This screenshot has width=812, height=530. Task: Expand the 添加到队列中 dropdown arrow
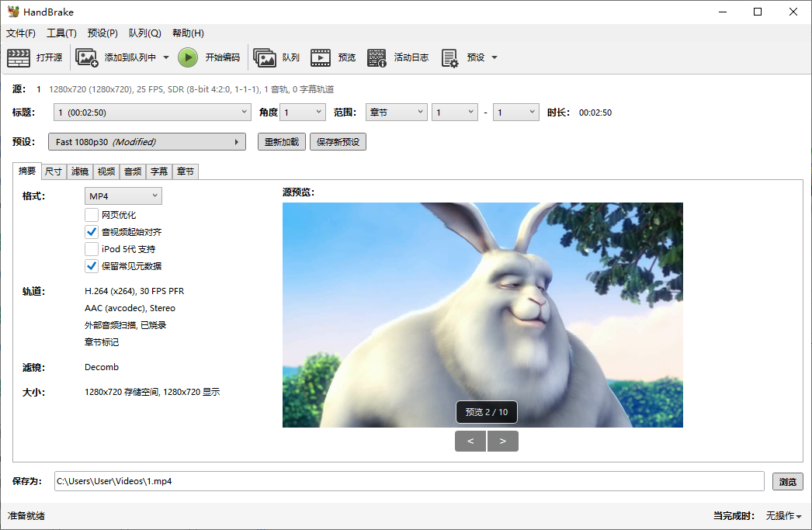pos(165,57)
